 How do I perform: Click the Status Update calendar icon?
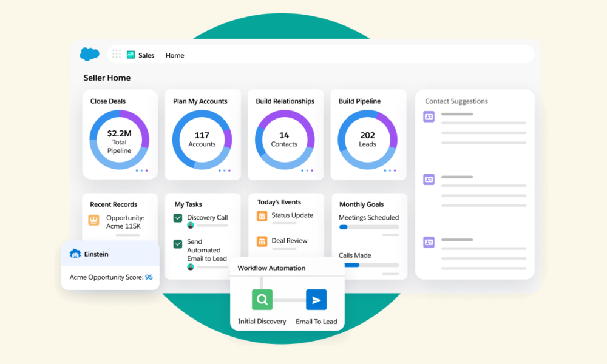click(262, 216)
